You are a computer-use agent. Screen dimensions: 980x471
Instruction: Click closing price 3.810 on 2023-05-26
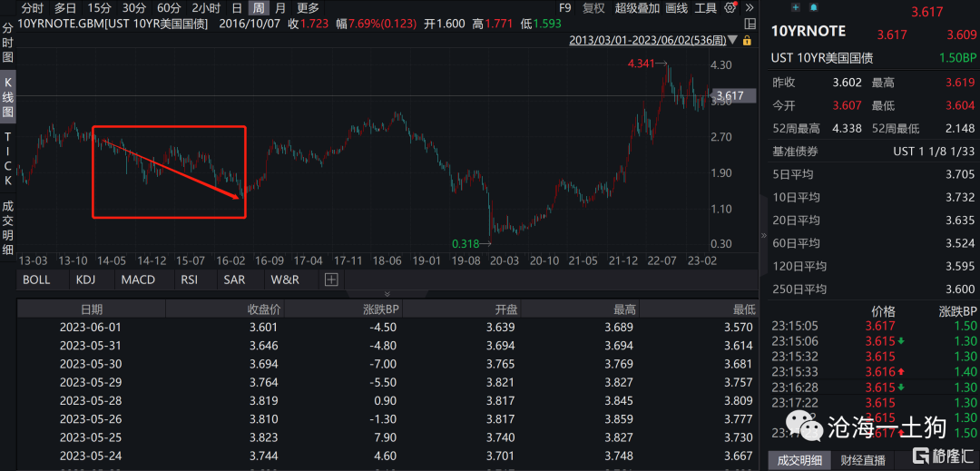[x=263, y=419]
